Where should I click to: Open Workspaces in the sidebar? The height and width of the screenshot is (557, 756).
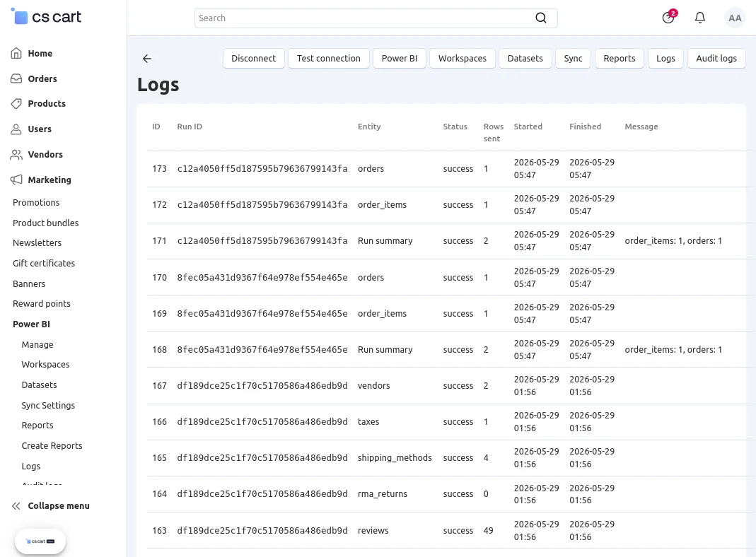[x=45, y=364]
